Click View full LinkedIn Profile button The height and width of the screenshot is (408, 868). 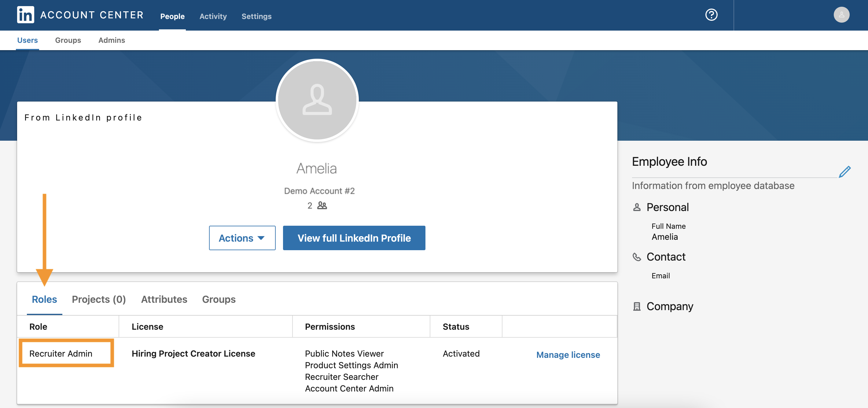[x=354, y=238]
